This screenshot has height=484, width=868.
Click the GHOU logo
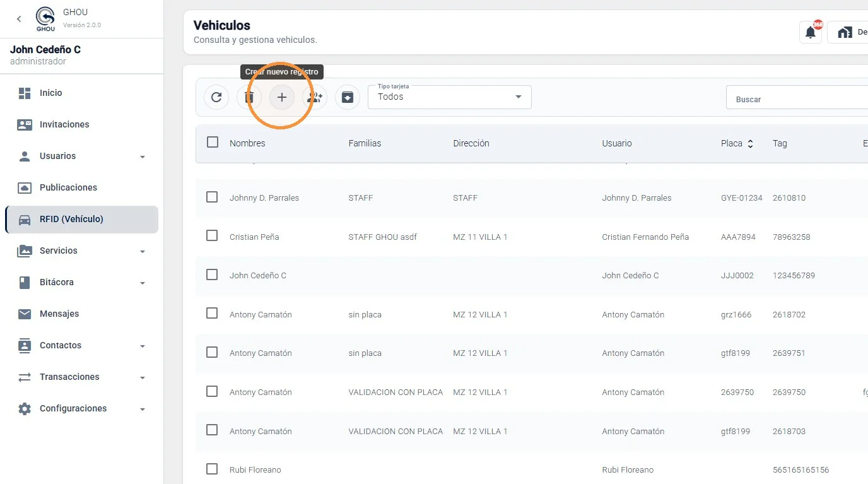coord(45,19)
